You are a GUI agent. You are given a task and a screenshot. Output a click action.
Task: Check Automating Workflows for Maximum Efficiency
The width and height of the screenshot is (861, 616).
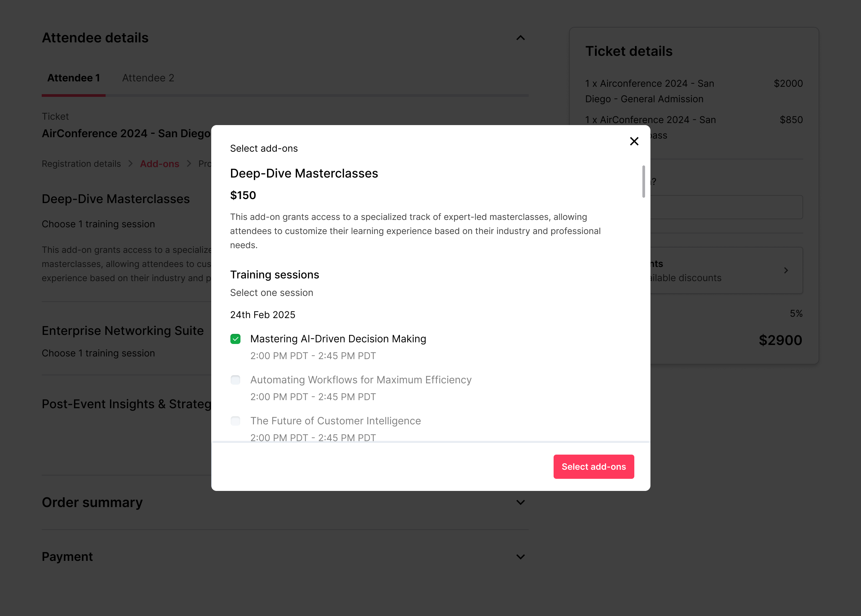(235, 380)
